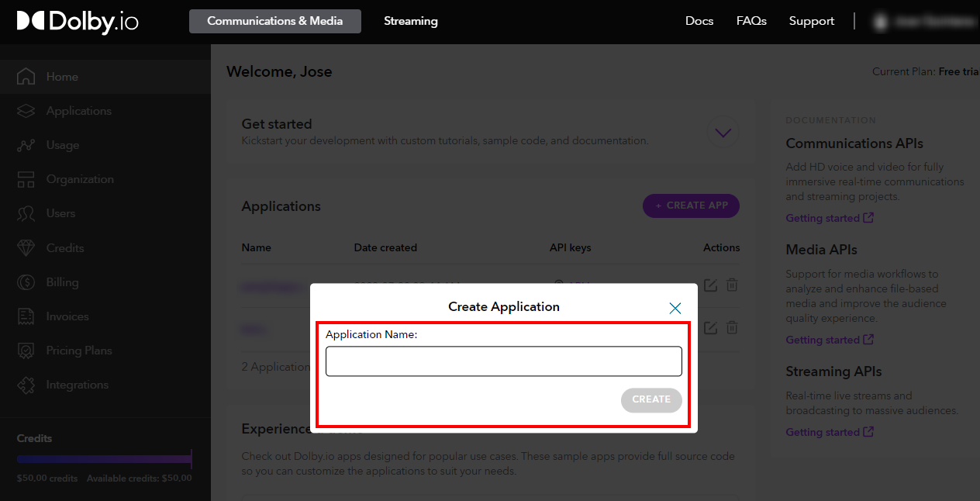
Task: Switch to the Streaming tab
Action: (x=410, y=22)
